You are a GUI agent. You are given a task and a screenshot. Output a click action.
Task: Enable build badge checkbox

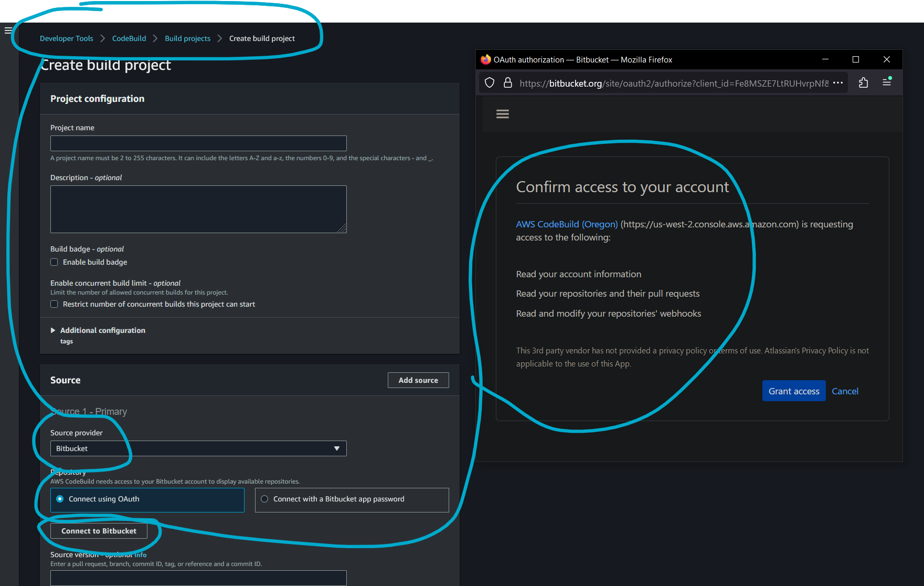(x=54, y=262)
